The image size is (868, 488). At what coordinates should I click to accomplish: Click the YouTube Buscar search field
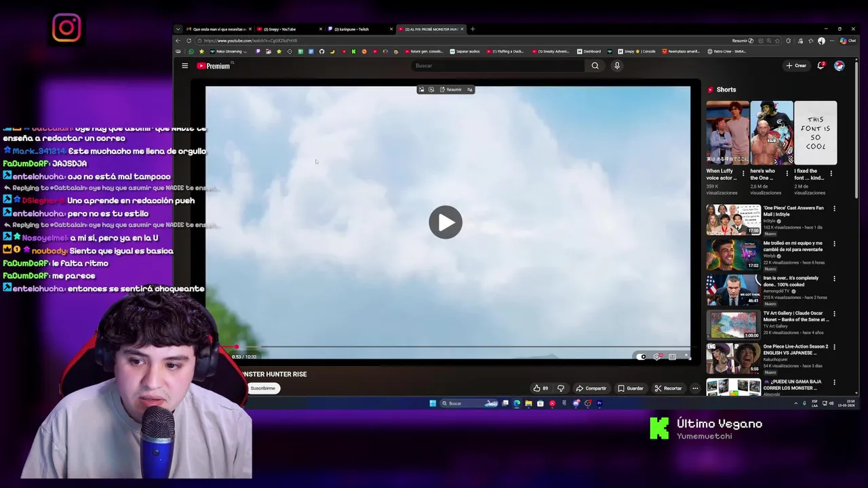point(498,66)
